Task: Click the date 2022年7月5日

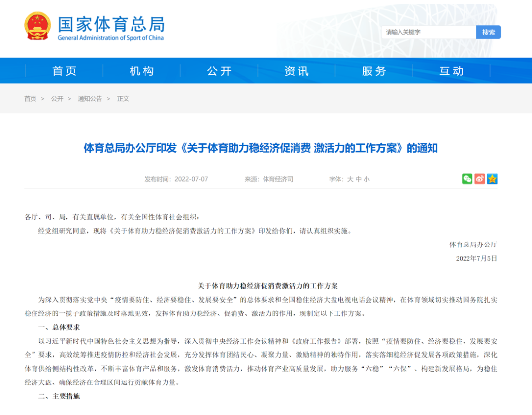Action: pyautogui.click(x=476, y=258)
